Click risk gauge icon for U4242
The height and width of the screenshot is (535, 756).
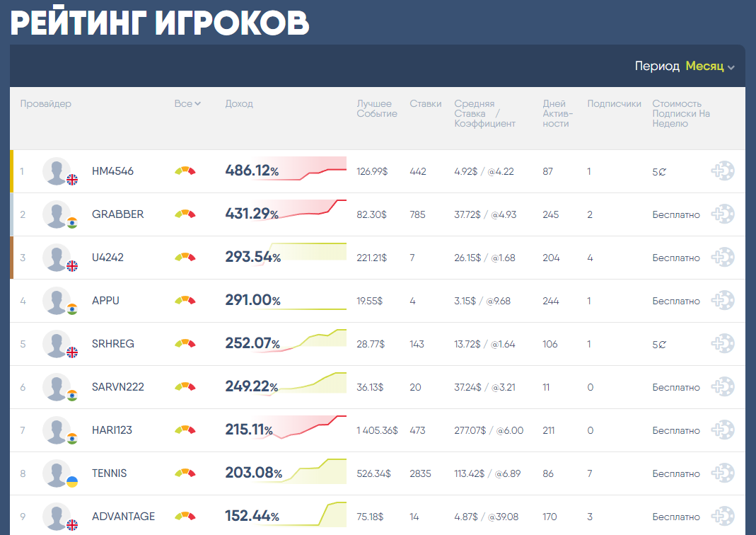[x=185, y=258]
